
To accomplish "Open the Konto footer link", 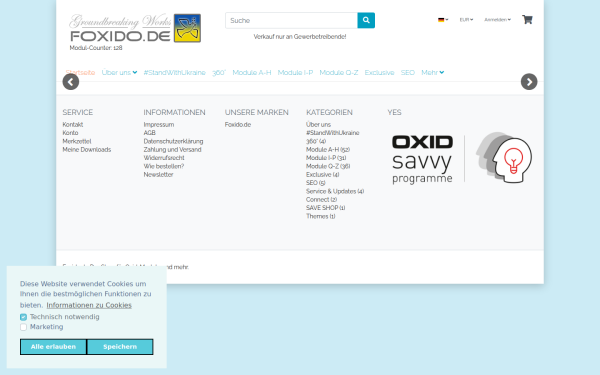I will coord(70,133).
